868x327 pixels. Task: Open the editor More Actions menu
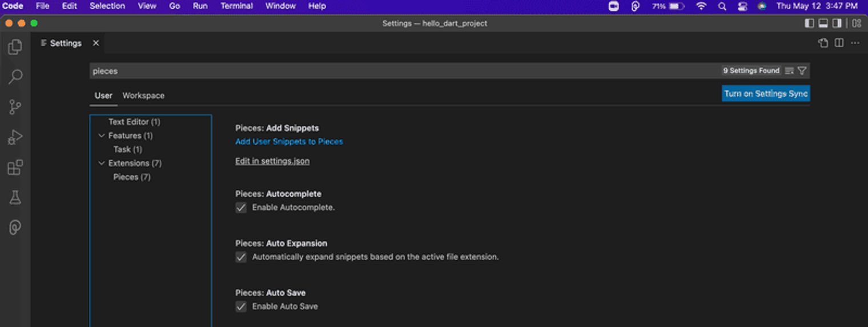[x=855, y=43]
